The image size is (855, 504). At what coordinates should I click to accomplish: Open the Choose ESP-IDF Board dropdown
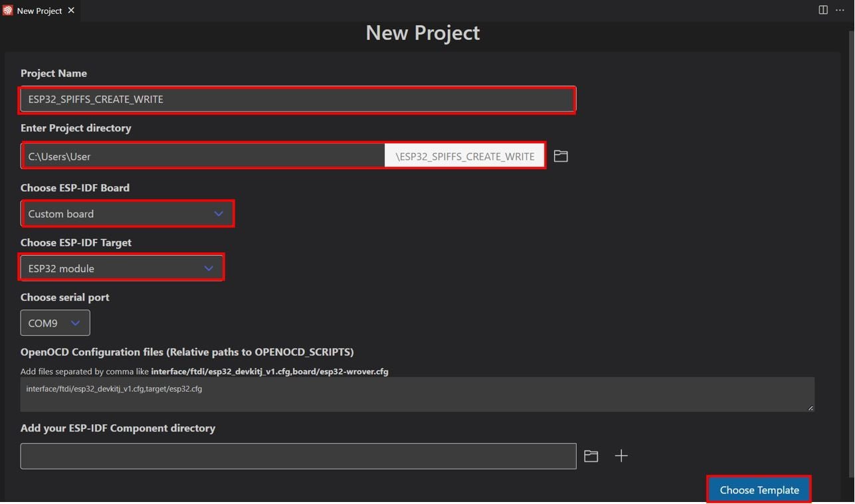pos(127,213)
